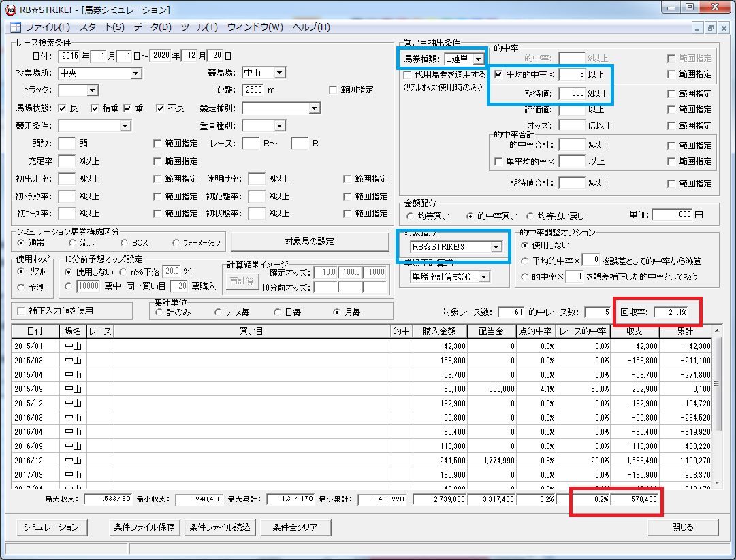The width and height of the screenshot is (736, 560).
Task: Click the 条件全クリア button
Action: [295, 527]
